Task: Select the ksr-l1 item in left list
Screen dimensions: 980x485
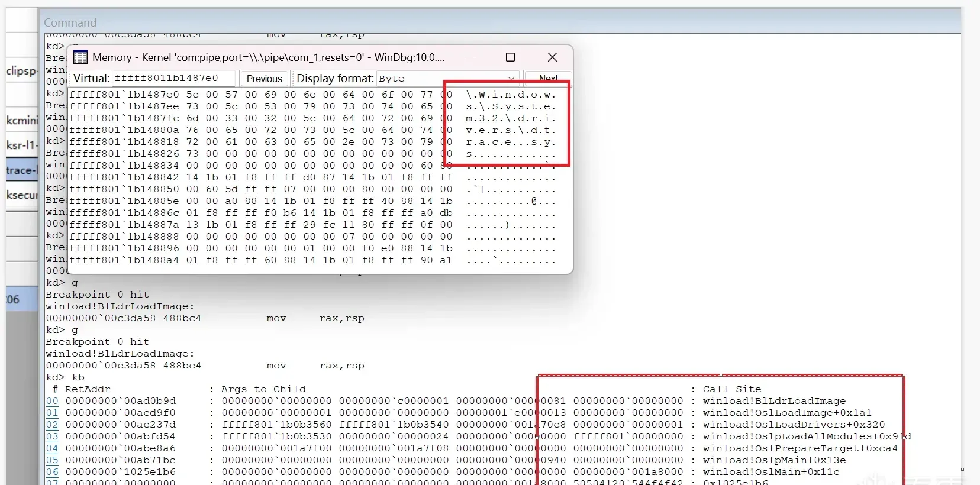Action: click(x=22, y=145)
